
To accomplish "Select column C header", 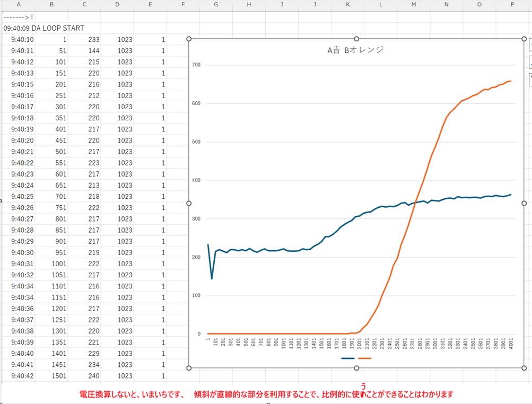I will pyautogui.click(x=85, y=5).
